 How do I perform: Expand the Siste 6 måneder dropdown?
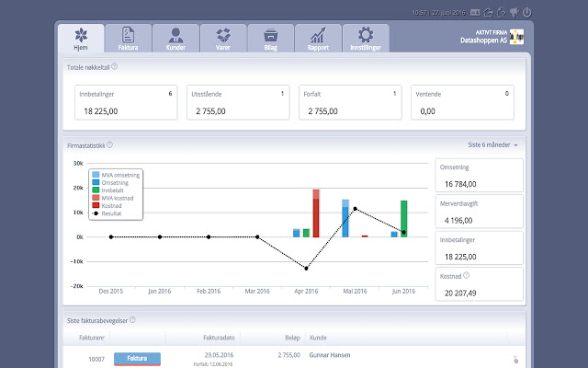coord(493,145)
